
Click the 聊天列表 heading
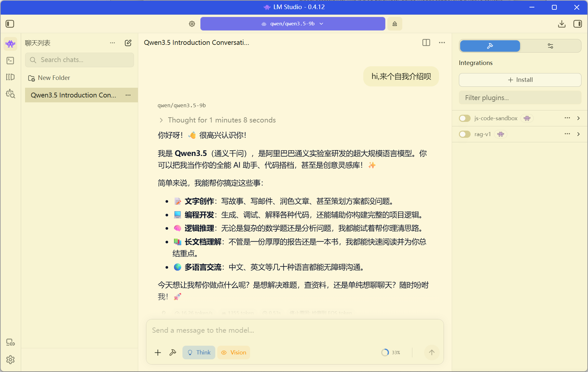38,43
